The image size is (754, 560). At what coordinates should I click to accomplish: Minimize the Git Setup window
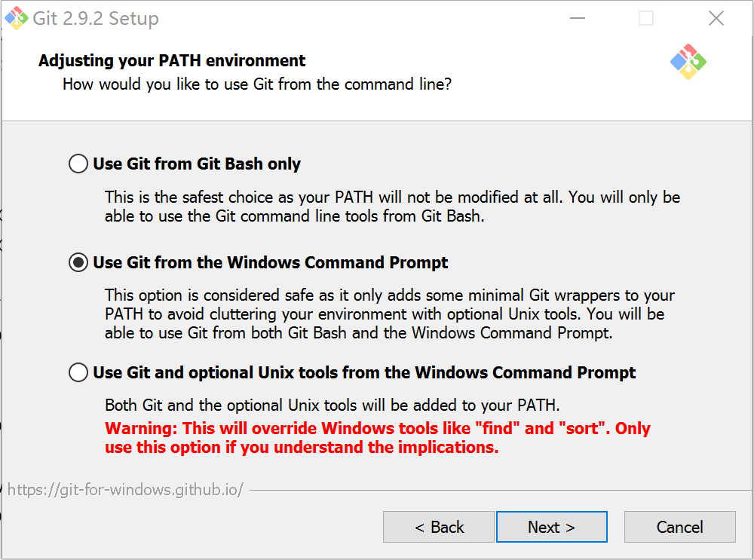click(578, 18)
